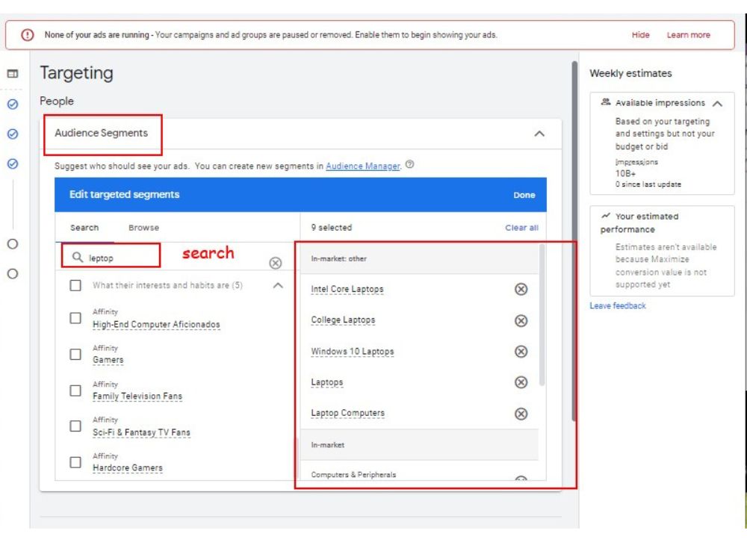Click the Laptop Computers segment name
Image resolution: width=747 pixels, height=560 pixels.
pyautogui.click(x=347, y=414)
